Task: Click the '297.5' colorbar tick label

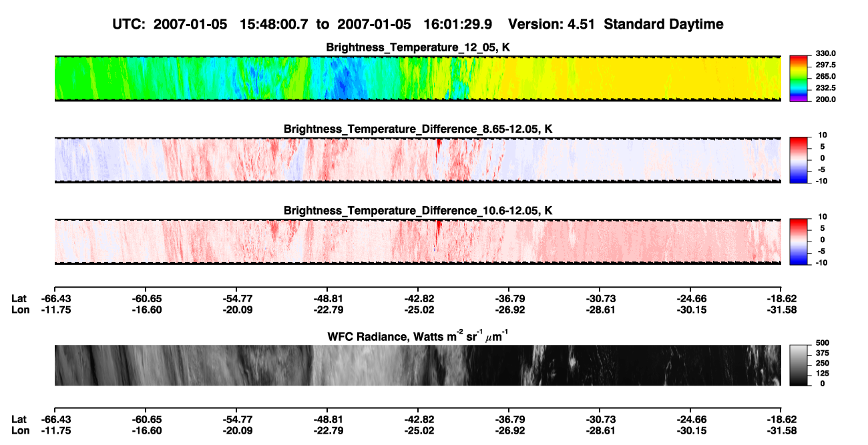Action: coord(826,65)
